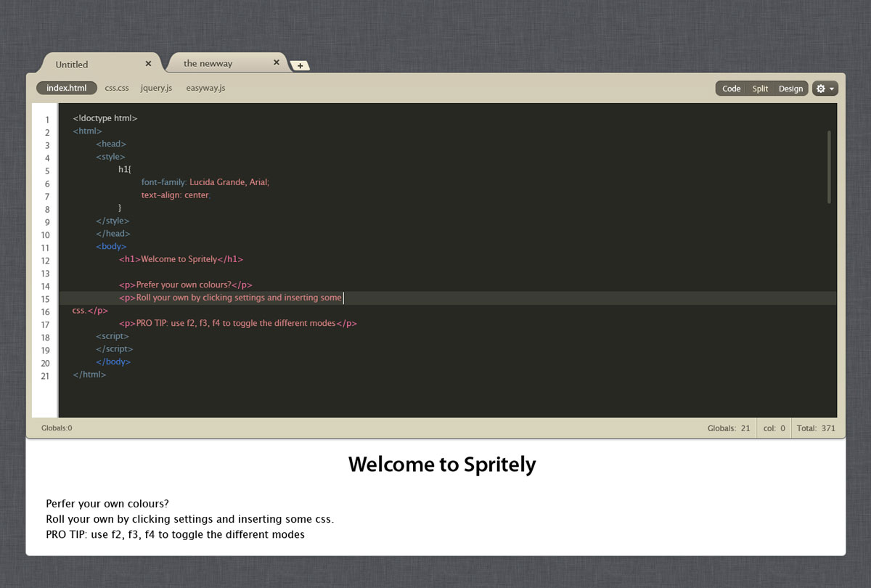The width and height of the screenshot is (871, 588).
Task: Click line number 1 in gutter
Action: [x=47, y=120]
